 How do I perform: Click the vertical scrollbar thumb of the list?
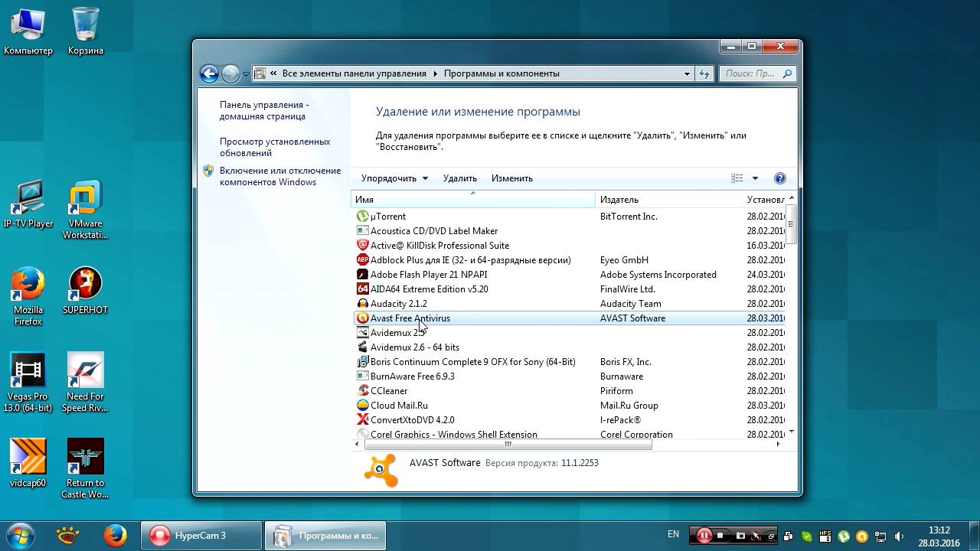click(791, 223)
